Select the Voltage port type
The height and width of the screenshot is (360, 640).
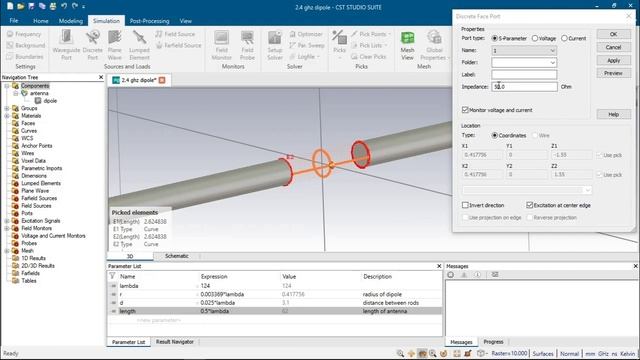point(535,38)
